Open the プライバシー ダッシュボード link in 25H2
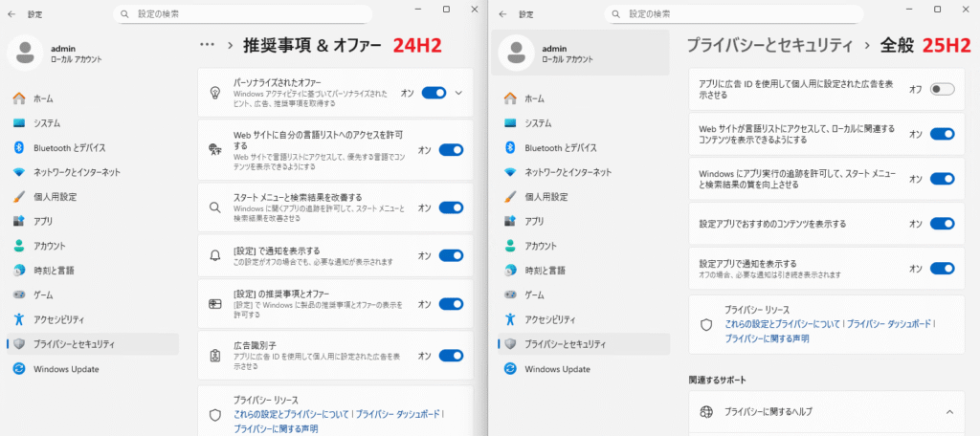This screenshot has height=436, width=980. tap(889, 324)
